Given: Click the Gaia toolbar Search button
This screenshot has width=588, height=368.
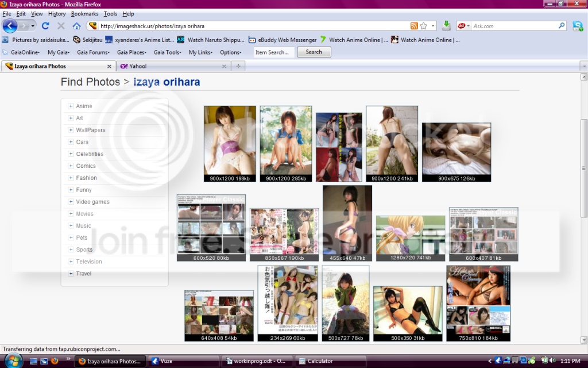Looking at the screenshot, I should click(x=314, y=52).
